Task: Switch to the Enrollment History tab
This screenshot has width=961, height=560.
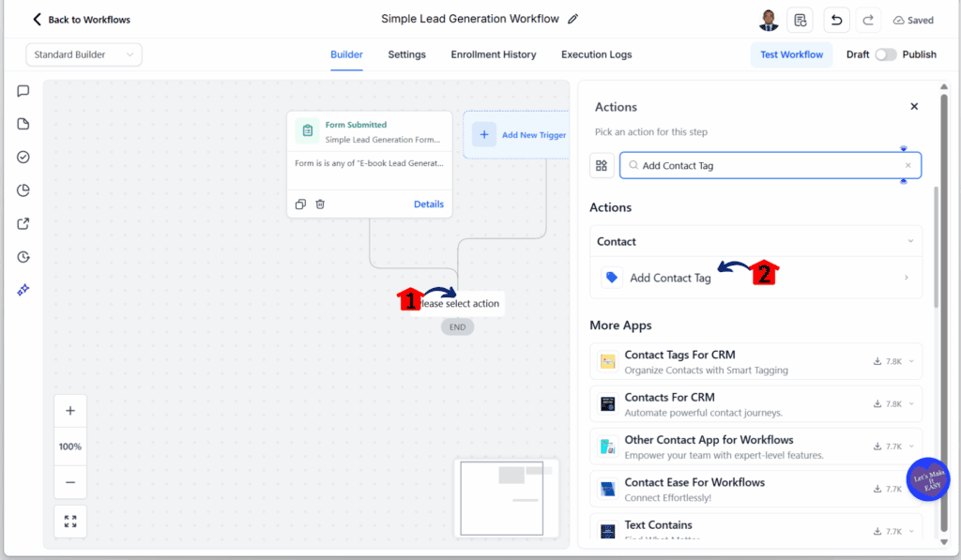Action: 493,54
